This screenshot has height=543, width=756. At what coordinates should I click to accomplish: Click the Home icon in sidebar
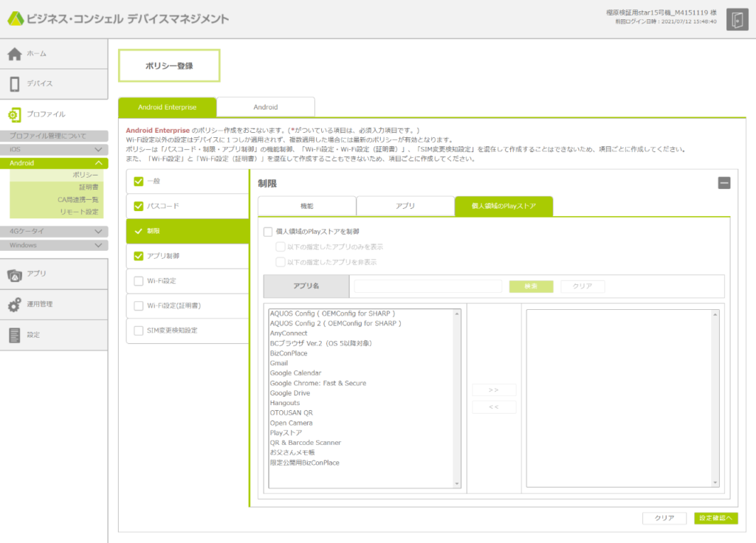tap(15, 54)
